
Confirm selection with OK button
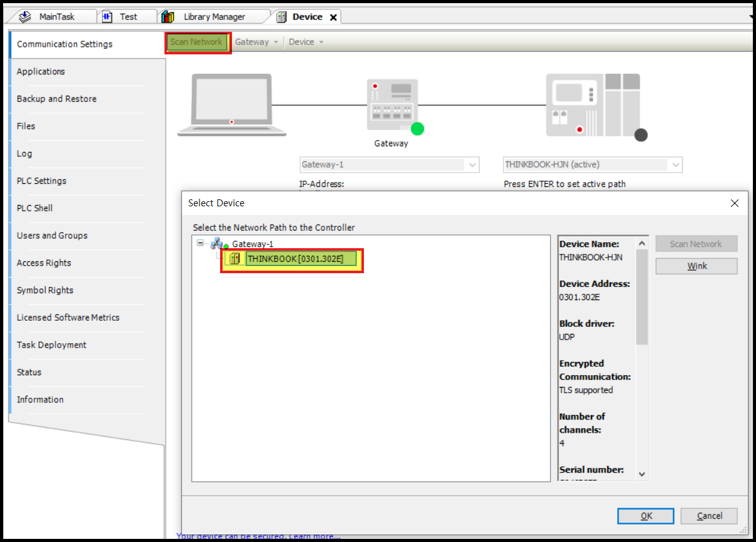click(x=646, y=516)
